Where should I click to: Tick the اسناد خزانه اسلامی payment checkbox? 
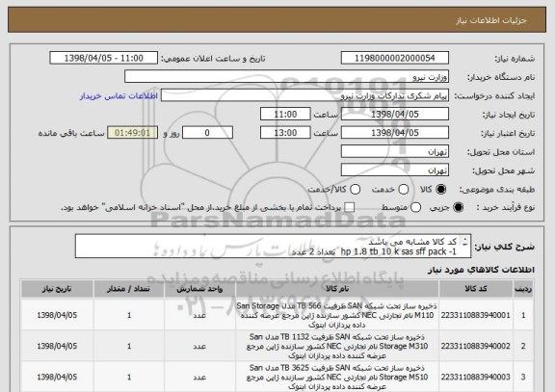click(x=350, y=207)
